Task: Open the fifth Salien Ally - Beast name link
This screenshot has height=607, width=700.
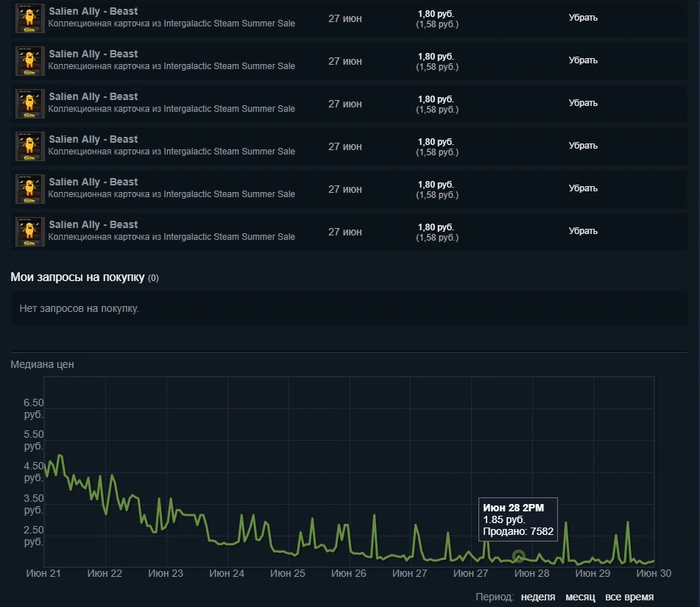Action: [93, 182]
